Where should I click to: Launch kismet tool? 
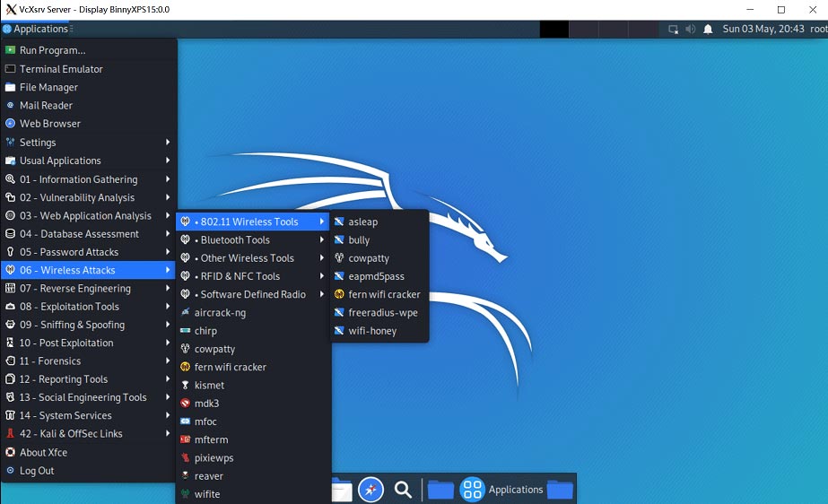[253, 386]
